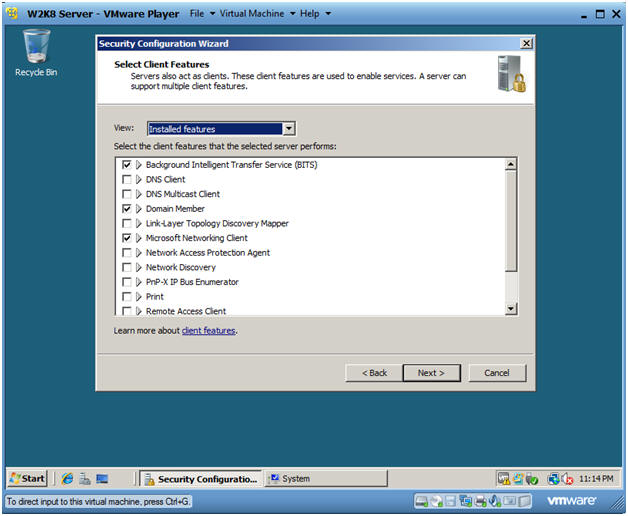Switch to System taskbar button
The height and width of the screenshot is (516, 628).
pos(325,479)
